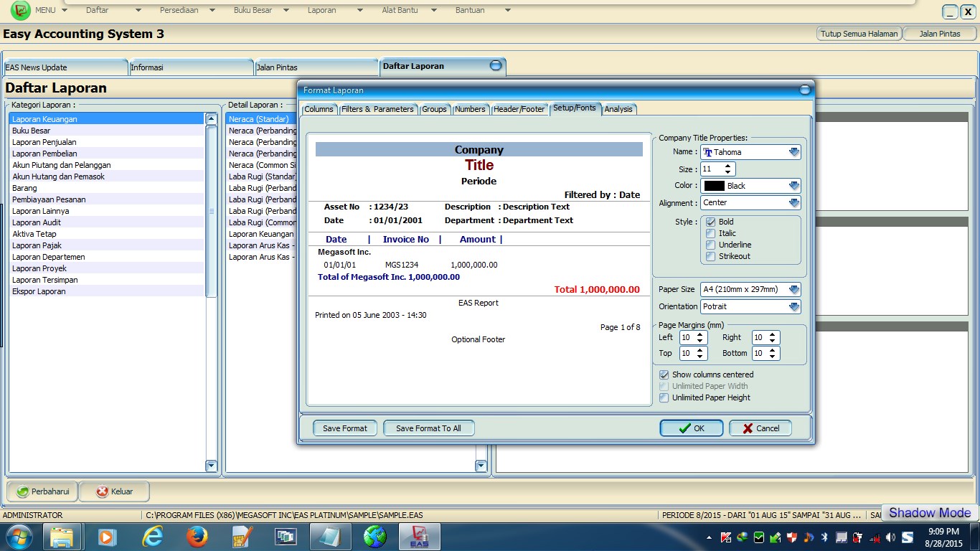Toggle Show columns centered checkbox
The width and height of the screenshot is (980, 551).
[664, 375]
